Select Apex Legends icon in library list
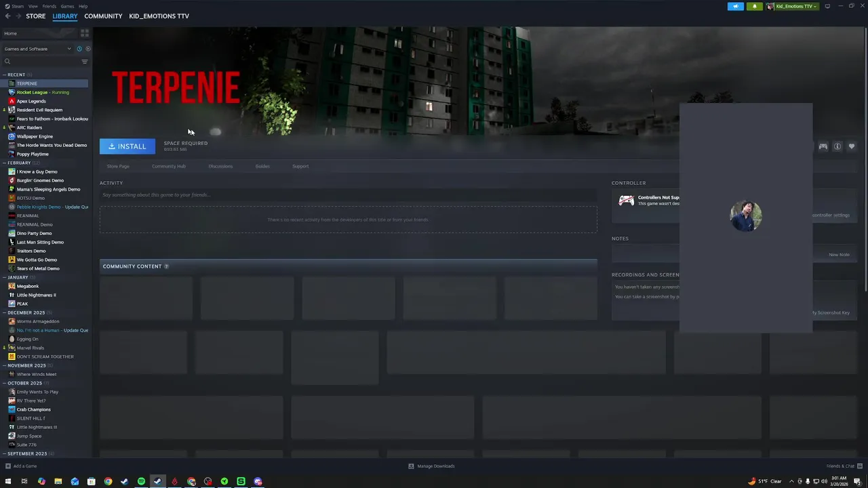 pyautogui.click(x=12, y=101)
